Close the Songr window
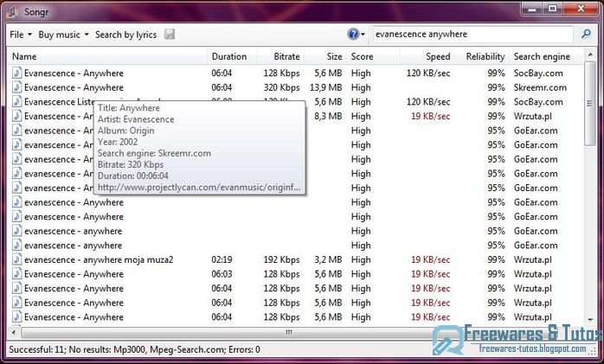The image size is (604, 364). point(581,9)
